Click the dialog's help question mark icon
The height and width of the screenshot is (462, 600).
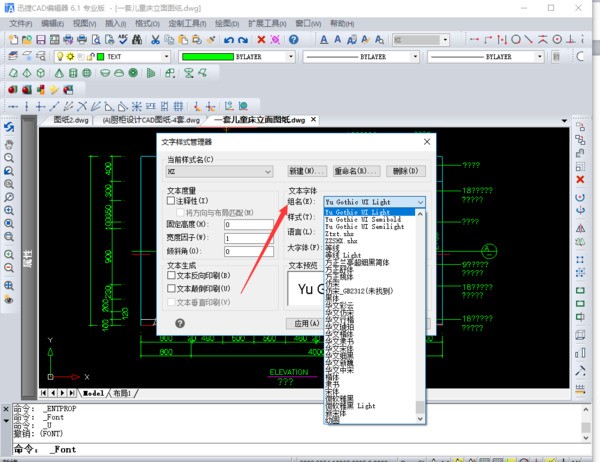[x=180, y=323]
